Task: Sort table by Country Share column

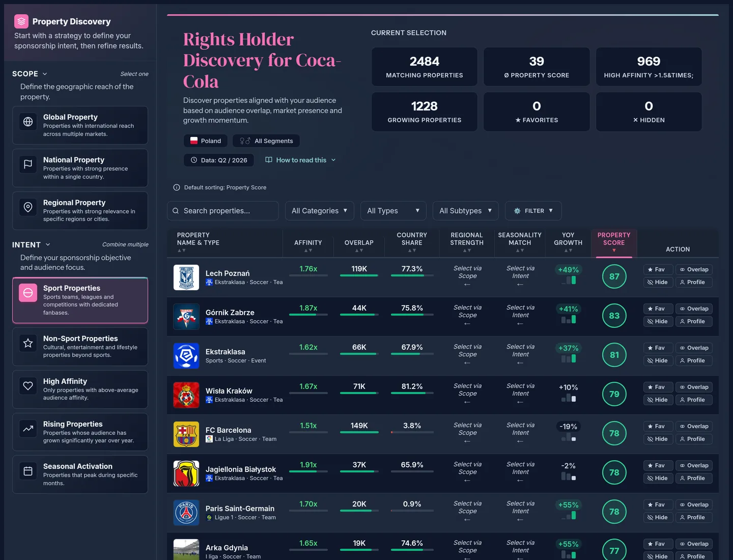Action: [412, 242]
